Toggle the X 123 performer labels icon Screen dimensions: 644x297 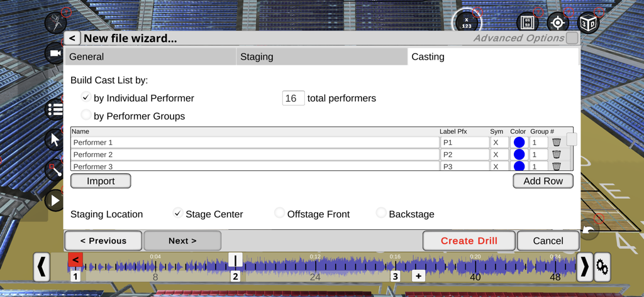pyautogui.click(x=467, y=22)
